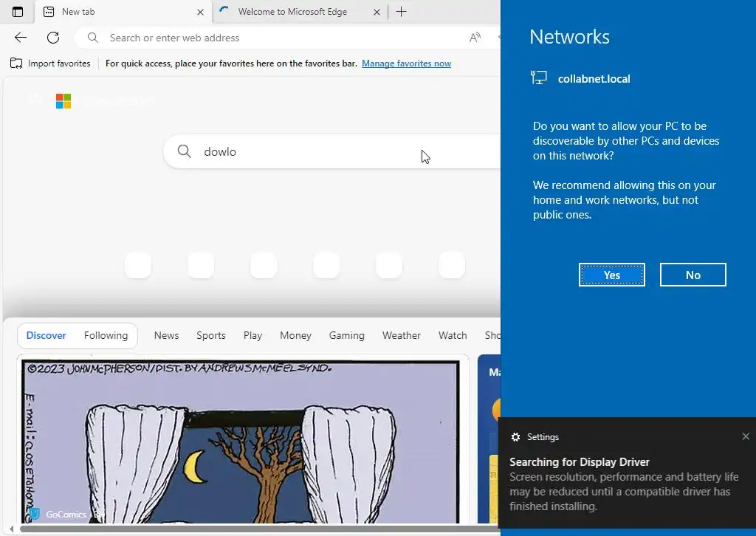Go back with the back arrow
Screen dimensions: 756x536
click(20, 38)
